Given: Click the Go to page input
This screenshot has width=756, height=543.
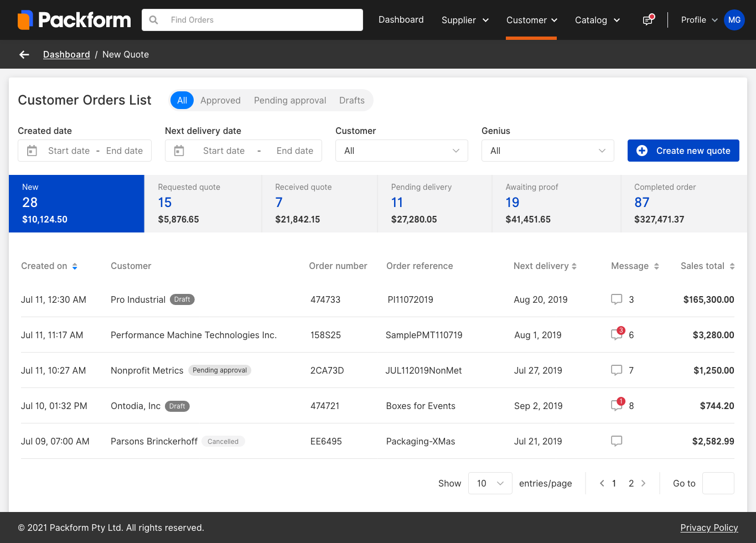Looking at the screenshot, I should point(718,483).
